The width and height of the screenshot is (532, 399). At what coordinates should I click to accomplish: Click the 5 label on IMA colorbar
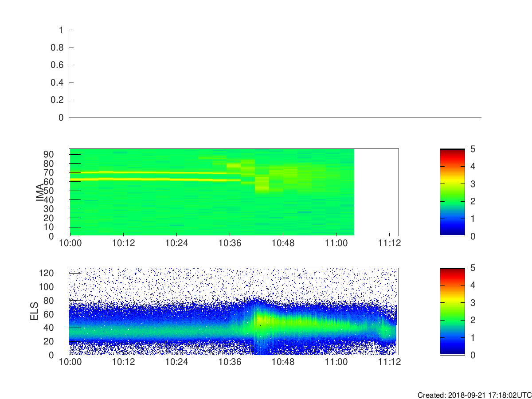coord(472,149)
